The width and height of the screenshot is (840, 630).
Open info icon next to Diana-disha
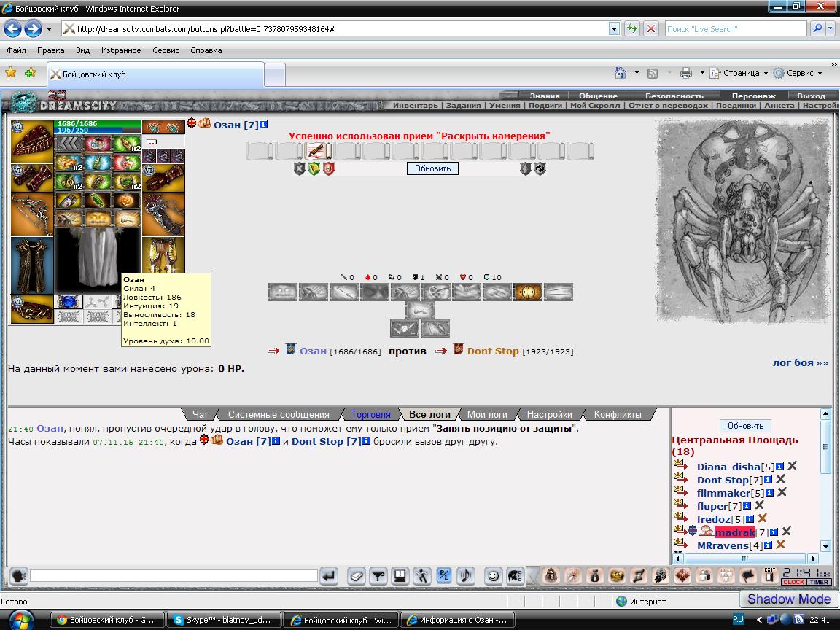(x=780, y=467)
